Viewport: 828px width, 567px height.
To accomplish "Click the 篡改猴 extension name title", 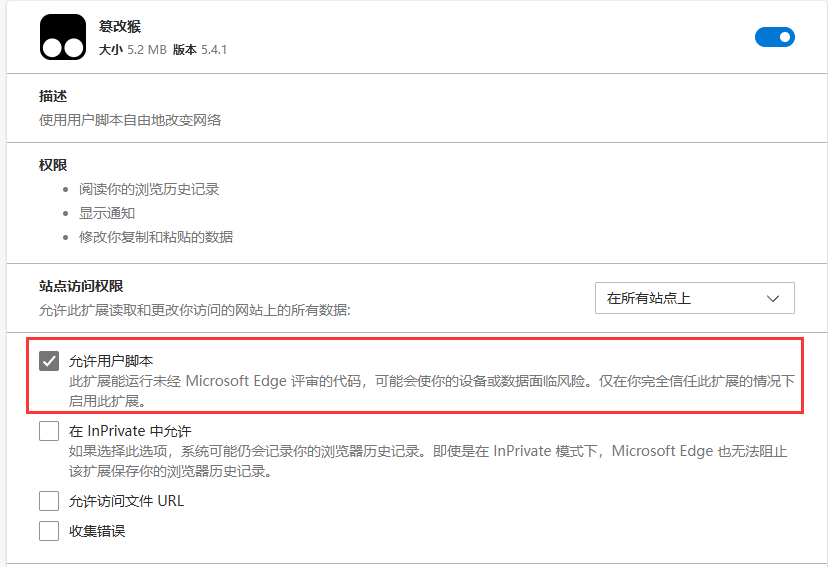I will click(120, 27).
